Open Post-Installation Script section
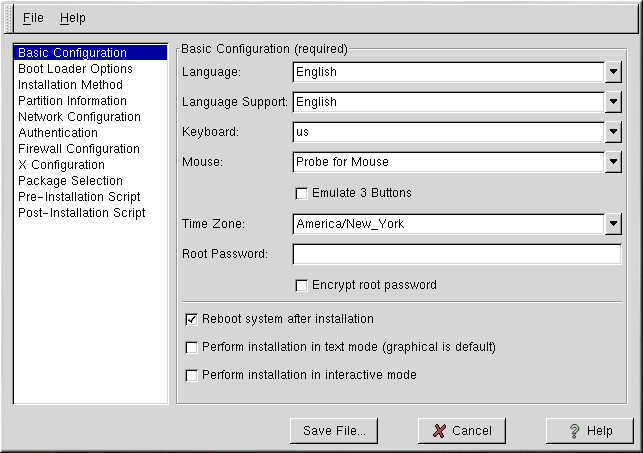643x453 pixels. pos(81,213)
